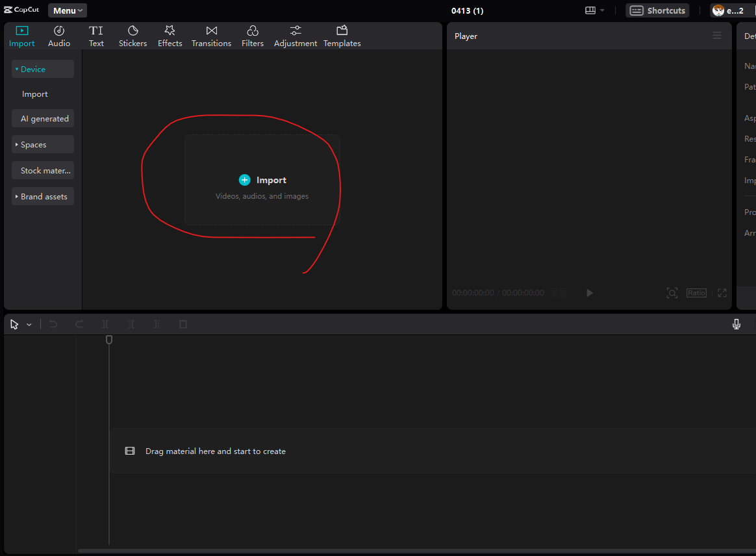Toggle the player zoom-fit icon
The width and height of the screenshot is (756, 556).
point(672,293)
